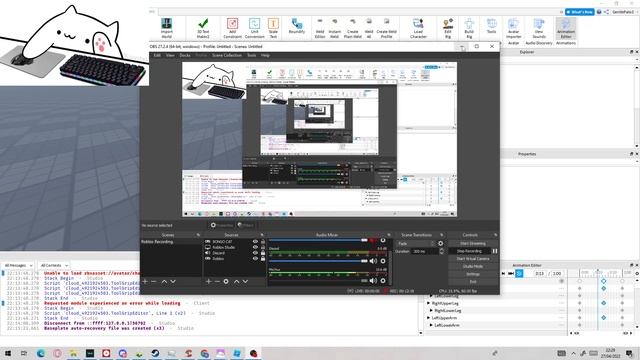Open the 3D Text Maker2 plugin
The image size is (640, 360).
tap(203, 28)
